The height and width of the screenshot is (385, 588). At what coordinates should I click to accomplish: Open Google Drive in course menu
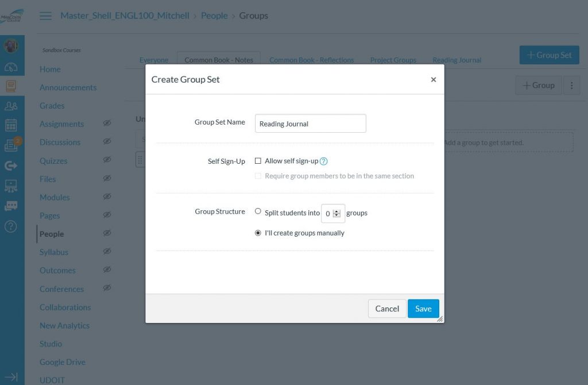click(63, 362)
